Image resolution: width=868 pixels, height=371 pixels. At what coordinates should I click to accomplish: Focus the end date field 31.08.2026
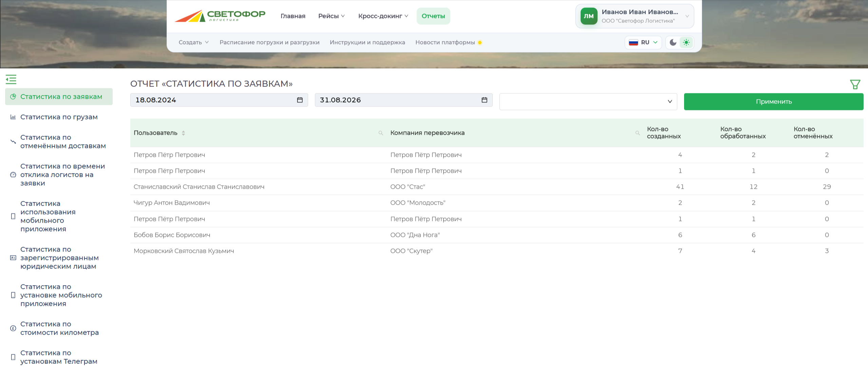[x=403, y=100]
